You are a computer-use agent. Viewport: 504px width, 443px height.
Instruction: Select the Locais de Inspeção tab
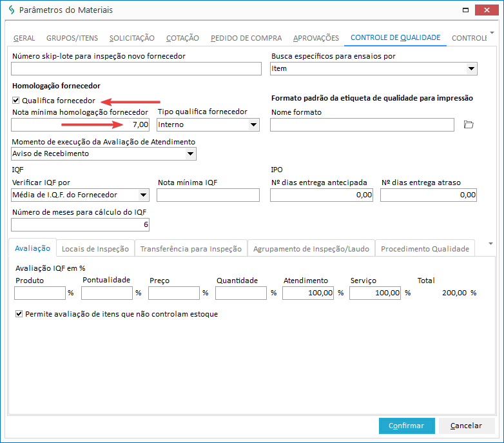tap(95, 249)
